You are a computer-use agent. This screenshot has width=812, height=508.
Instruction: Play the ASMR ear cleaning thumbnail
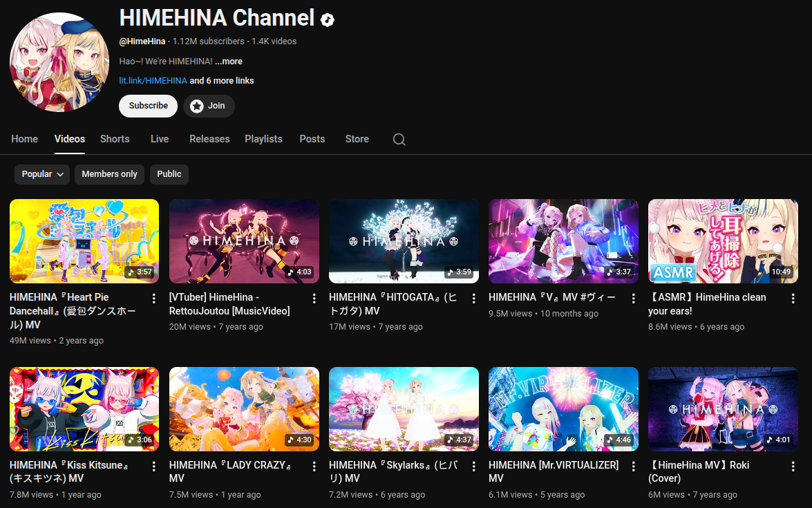pyautogui.click(x=723, y=241)
